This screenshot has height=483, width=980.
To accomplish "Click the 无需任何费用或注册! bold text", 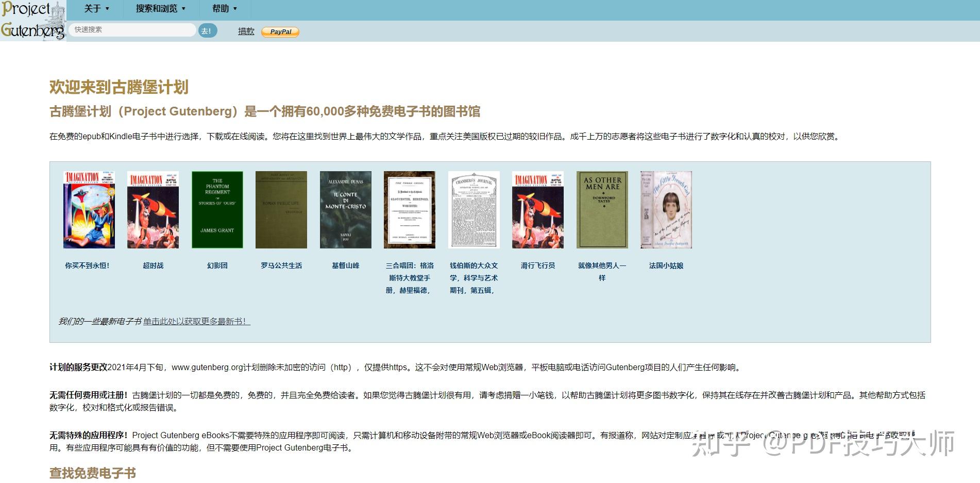I will (x=89, y=395).
